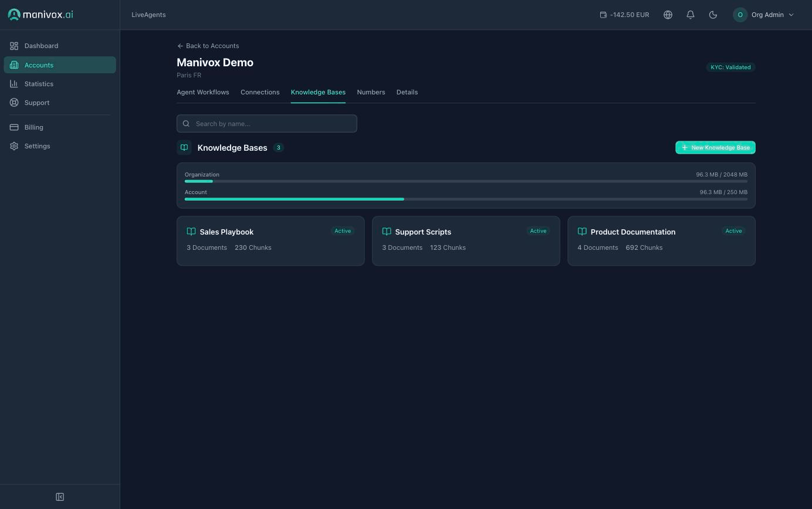The image size is (812, 509).
Task: Focus the Search by name field
Action: [x=267, y=124]
